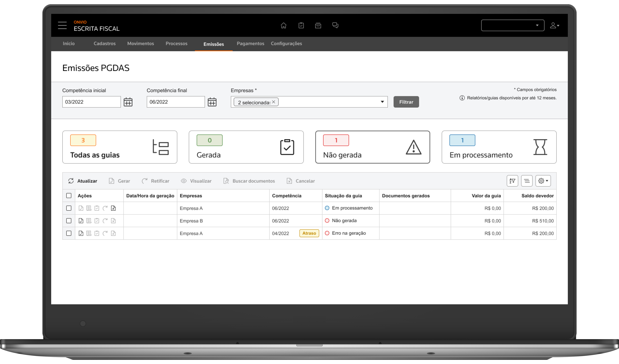Check the Empresa B row checkbox
Viewport: 619px width, 364px height.
tap(69, 221)
